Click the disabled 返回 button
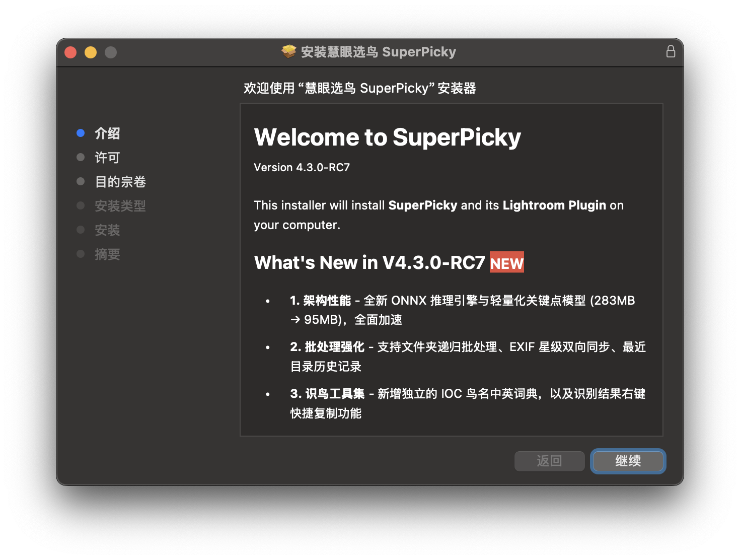740x560 pixels. [x=549, y=461]
